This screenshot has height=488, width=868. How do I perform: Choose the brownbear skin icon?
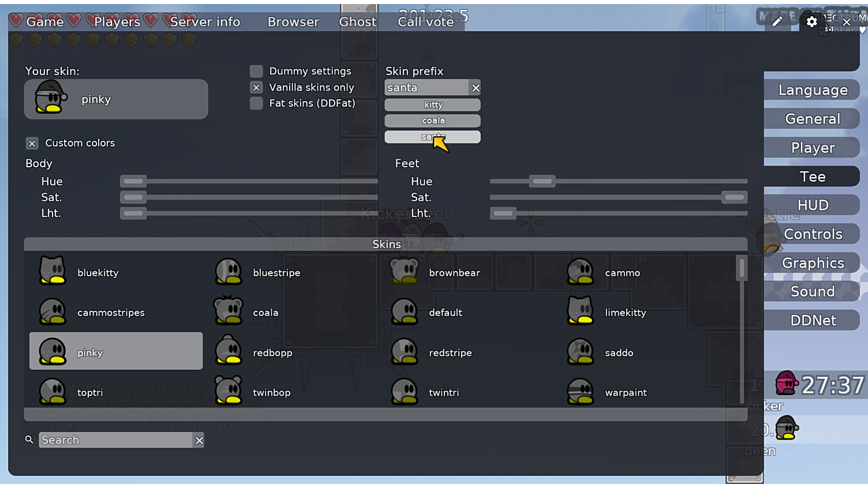pyautogui.click(x=405, y=271)
